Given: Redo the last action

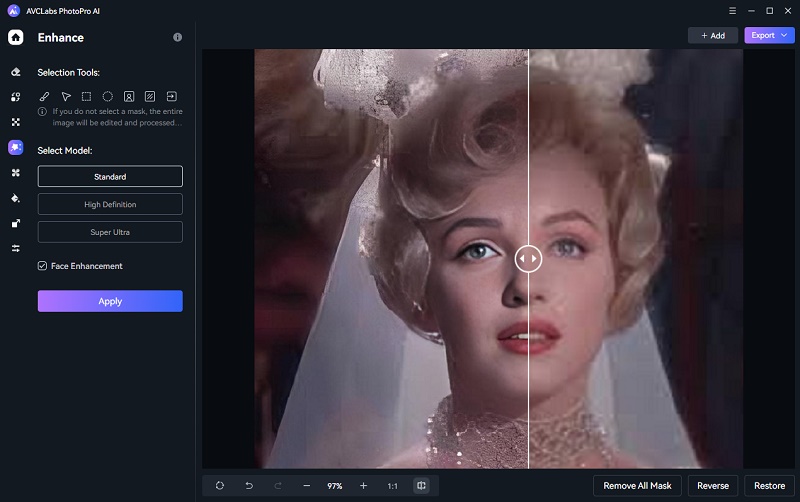Looking at the screenshot, I should click(x=278, y=486).
